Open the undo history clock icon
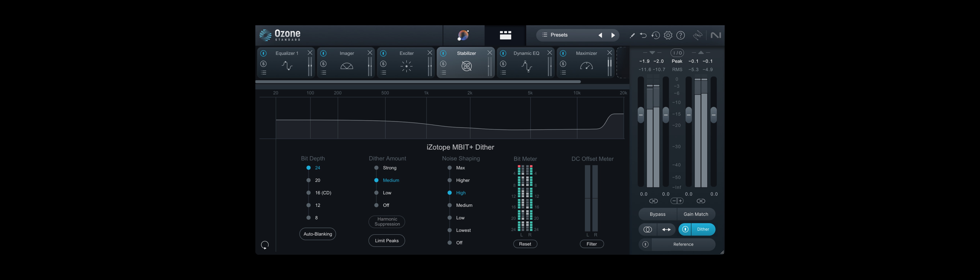The height and width of the screenshot is (280, 980). [656, 35]
